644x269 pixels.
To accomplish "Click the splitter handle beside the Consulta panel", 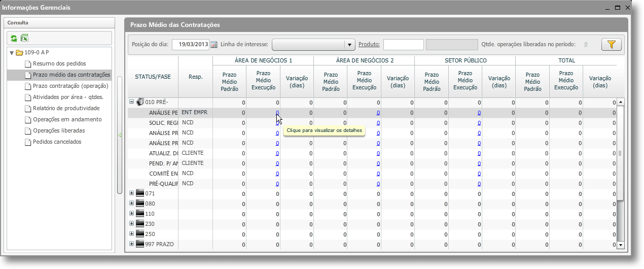I will point(120,135).
